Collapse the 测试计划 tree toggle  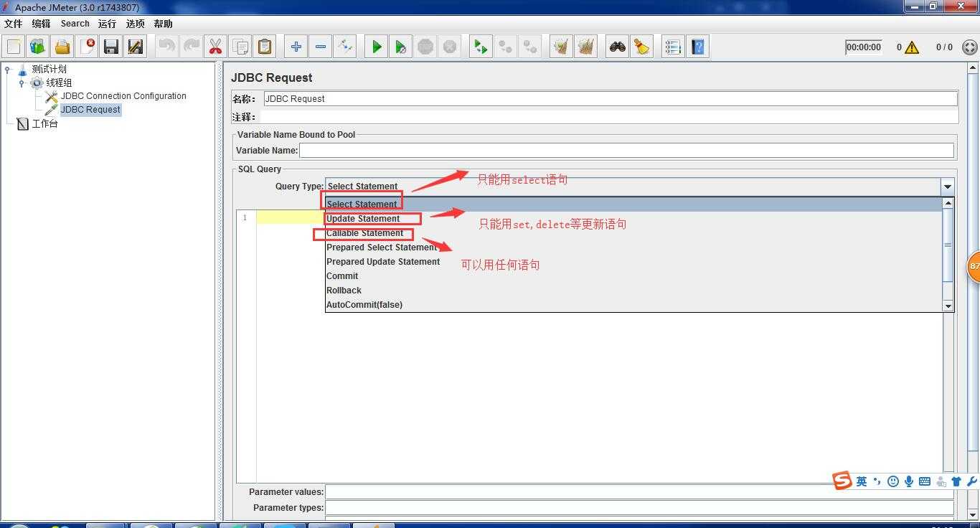point(8,70)
